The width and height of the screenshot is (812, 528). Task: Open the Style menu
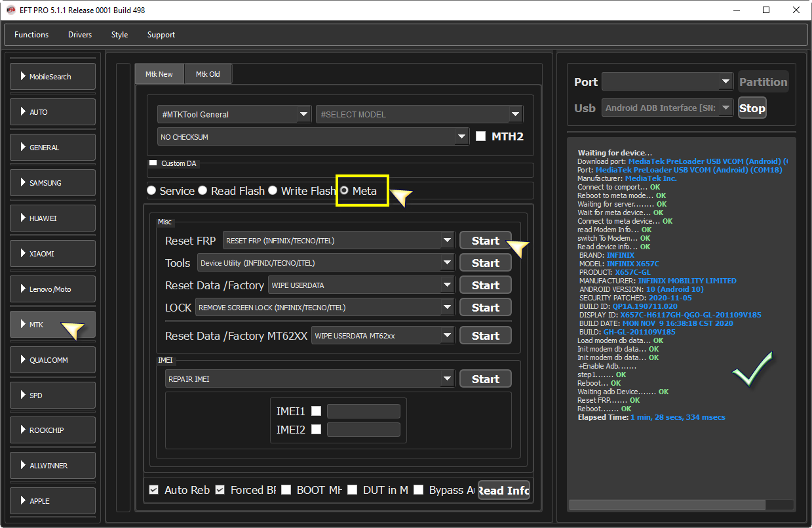120,35
